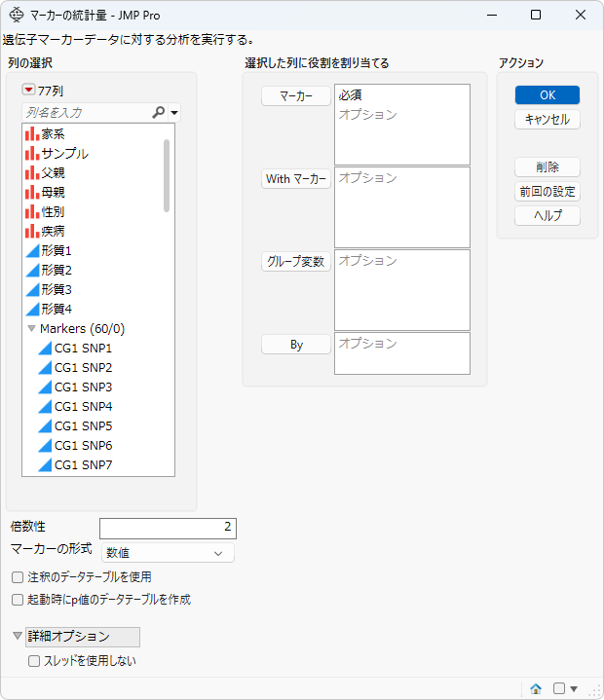604x700 pixels.
Task: Click the continuous icon beside CG1 SNP6
Action: pos(45,446)
